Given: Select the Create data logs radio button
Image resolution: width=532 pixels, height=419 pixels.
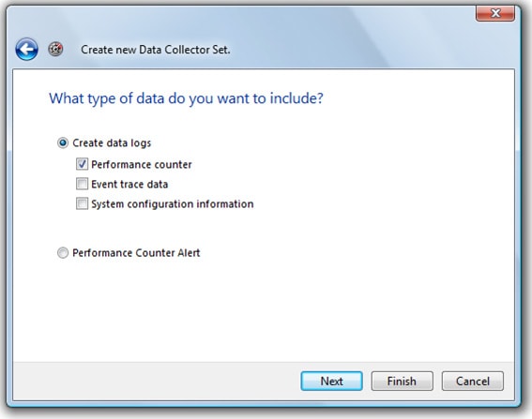Looking at the screenshot, I should (63, 143).
